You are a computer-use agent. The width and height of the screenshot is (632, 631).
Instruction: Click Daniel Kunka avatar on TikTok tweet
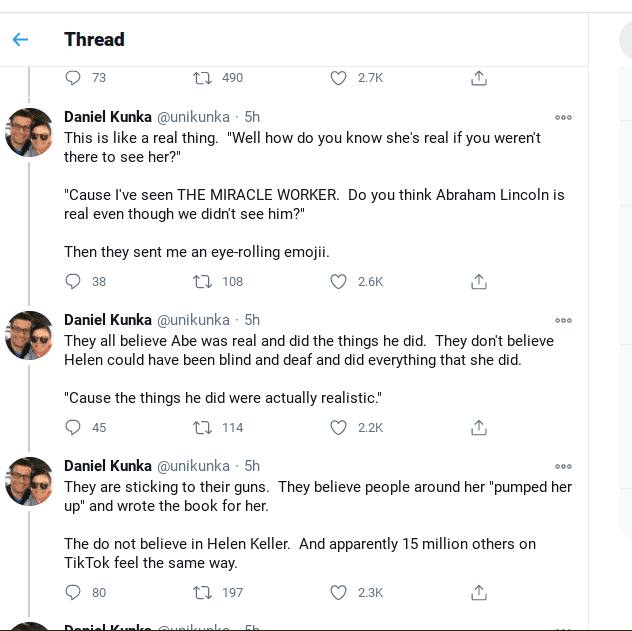29,481
